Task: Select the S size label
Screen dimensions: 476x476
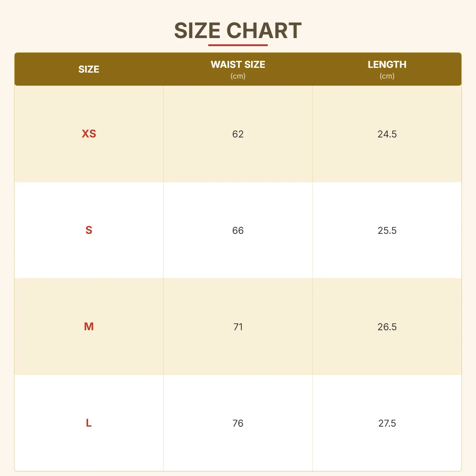Action: 89,230
